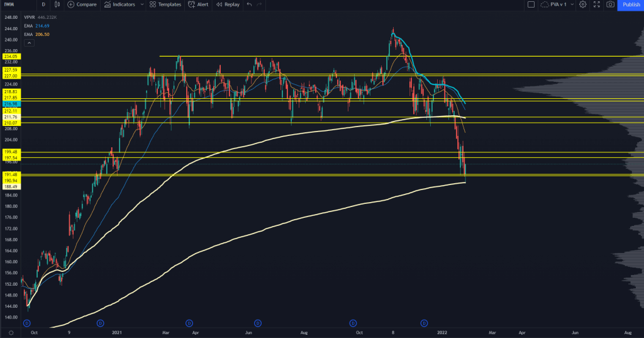The image size is (644, 338).
Task: Start bar Replay mode
Action: tap(228, 4)
